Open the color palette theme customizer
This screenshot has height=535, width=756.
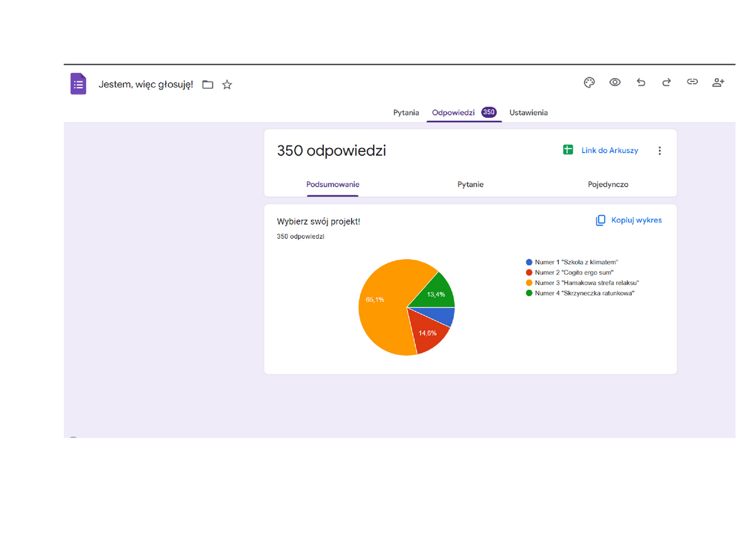tap(589, 83)
